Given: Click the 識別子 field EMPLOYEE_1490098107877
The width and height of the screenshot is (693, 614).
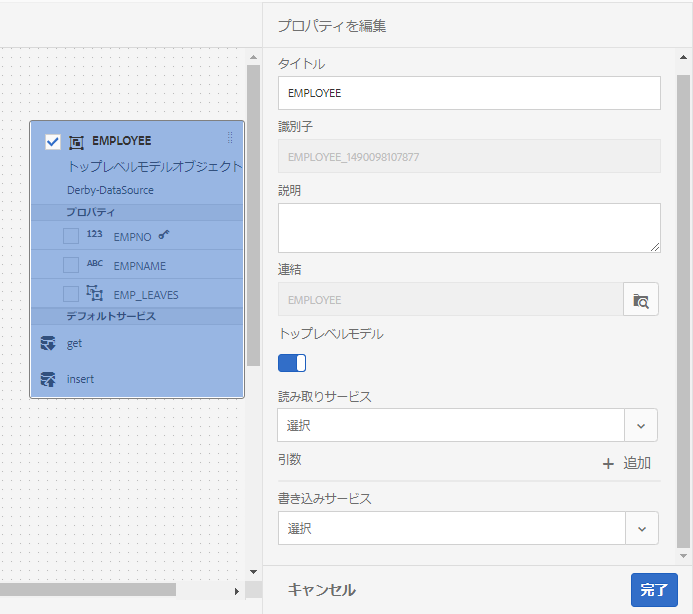Looking at the screenshot, I should click(469, 156).
